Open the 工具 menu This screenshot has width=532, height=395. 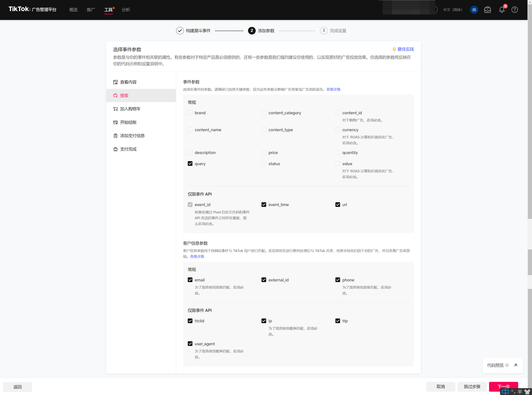click(108, 10)
